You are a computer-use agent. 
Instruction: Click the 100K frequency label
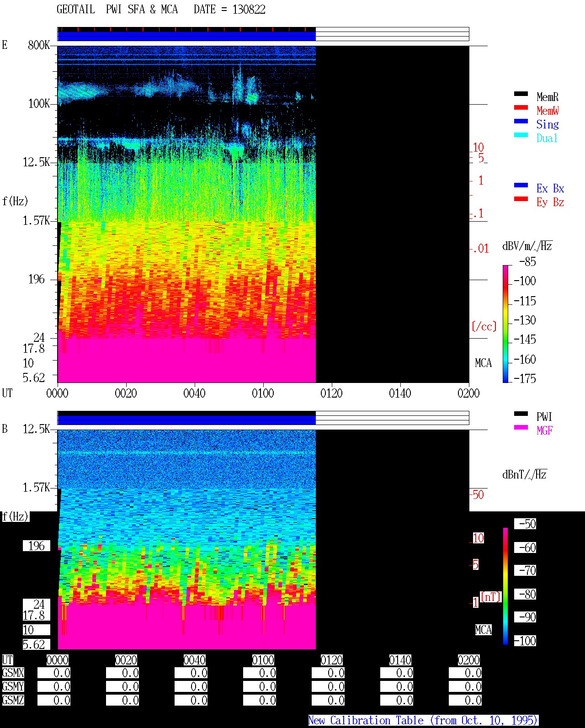[x=39, y=103]
